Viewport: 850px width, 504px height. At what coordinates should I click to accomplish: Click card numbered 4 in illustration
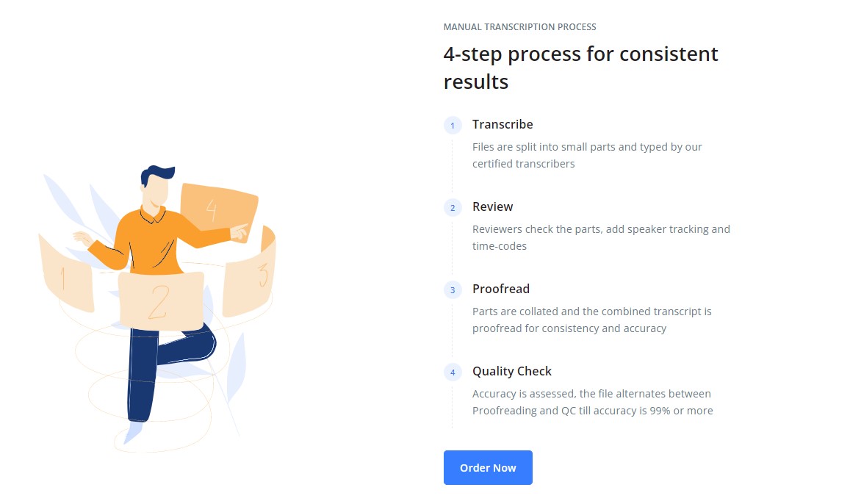pos(218,208)
